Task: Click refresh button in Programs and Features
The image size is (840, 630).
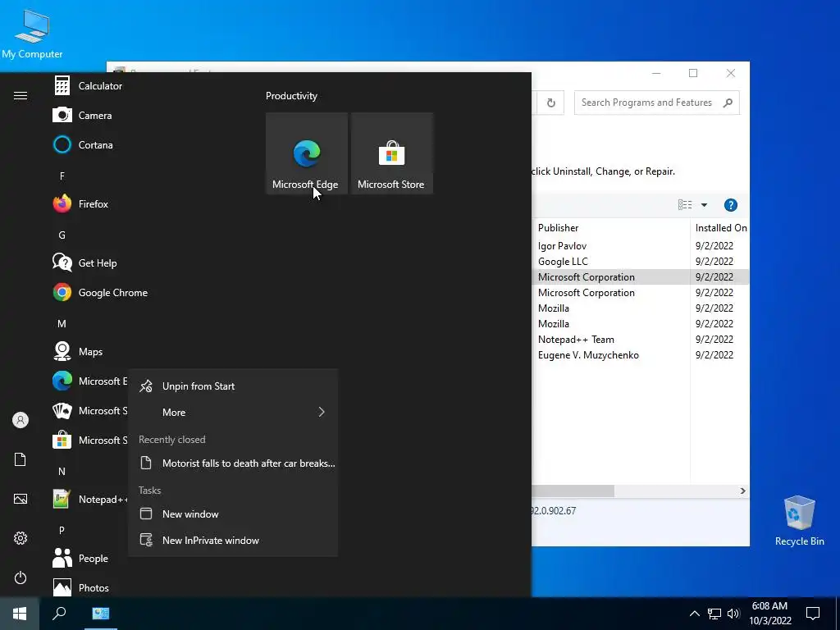Action: 550,103
